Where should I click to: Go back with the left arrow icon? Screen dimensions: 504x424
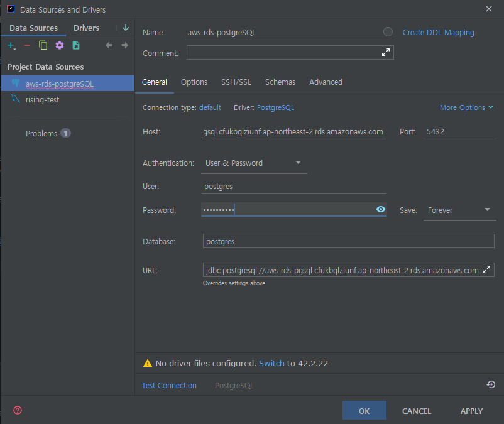(109, 45)
